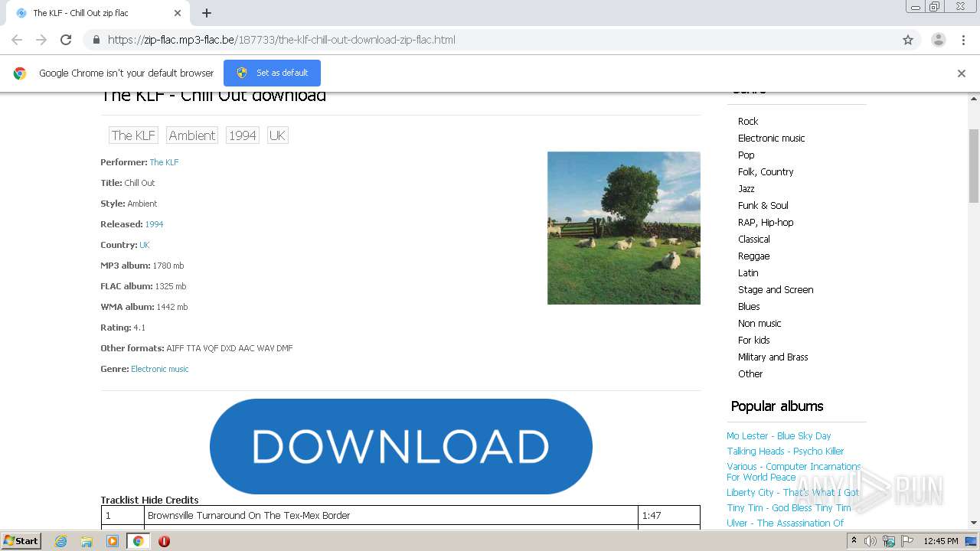
Task: Reload the page with refresh icon
Action: click(x=66, y=40)
